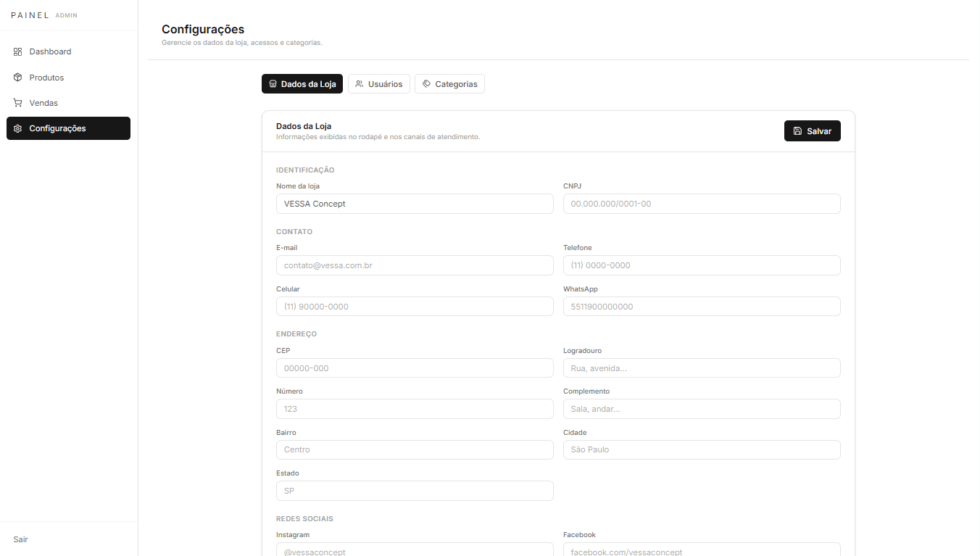Click the Configurações gear icon

point(17,128)
